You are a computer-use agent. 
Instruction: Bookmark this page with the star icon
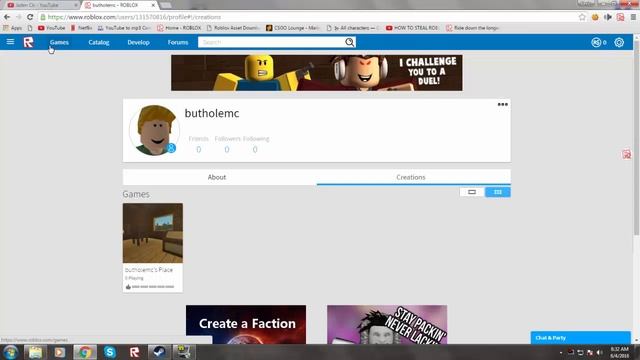click(582, 17)
